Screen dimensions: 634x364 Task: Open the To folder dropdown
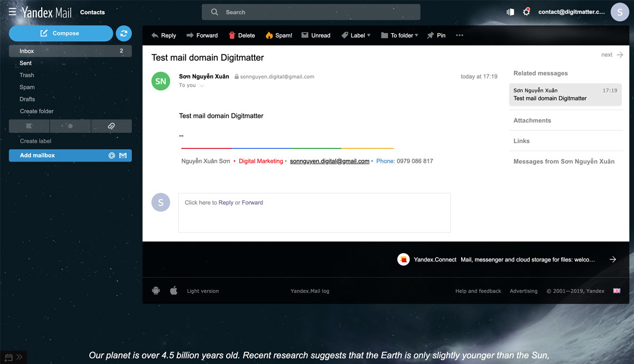click(399, 35)
